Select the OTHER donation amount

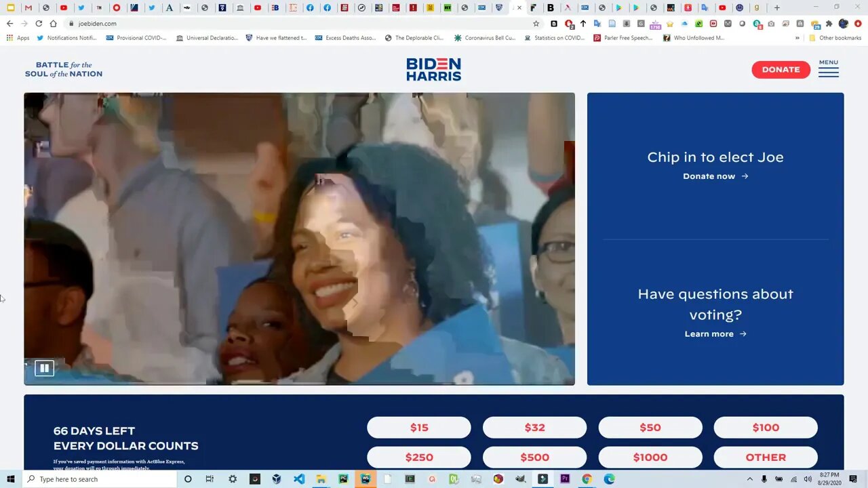tap(766, 457)
